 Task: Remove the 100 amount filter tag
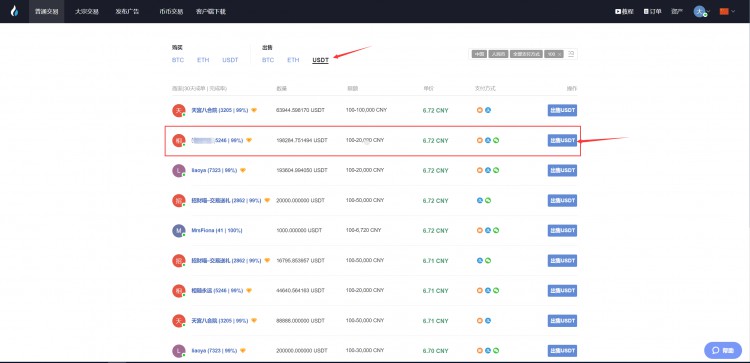(x=559, y=55)
